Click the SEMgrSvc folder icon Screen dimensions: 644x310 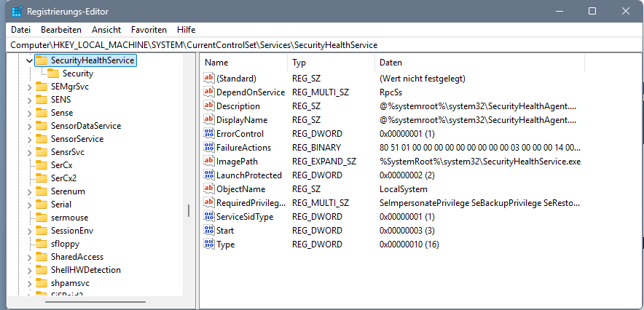pyautogui.click(x=42, y=87)
